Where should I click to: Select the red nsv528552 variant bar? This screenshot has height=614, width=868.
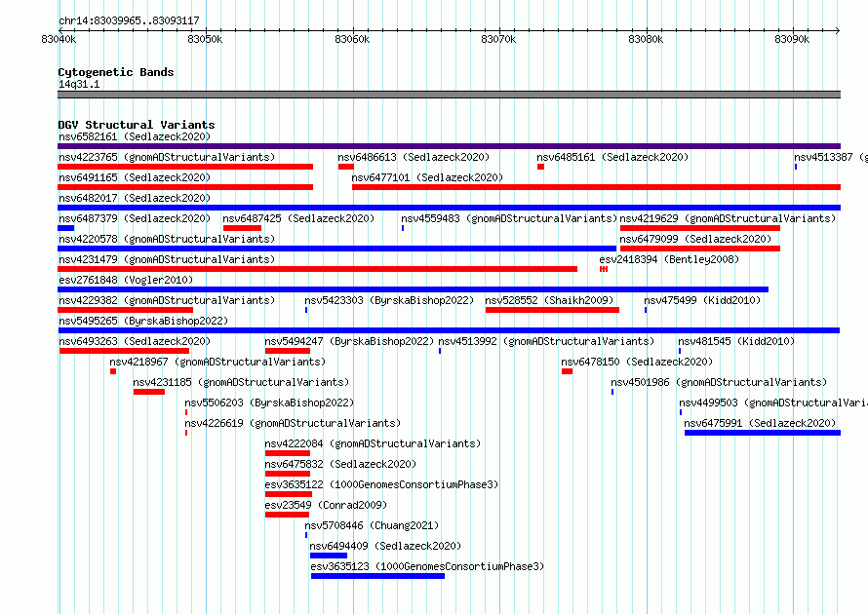[552, 310]
